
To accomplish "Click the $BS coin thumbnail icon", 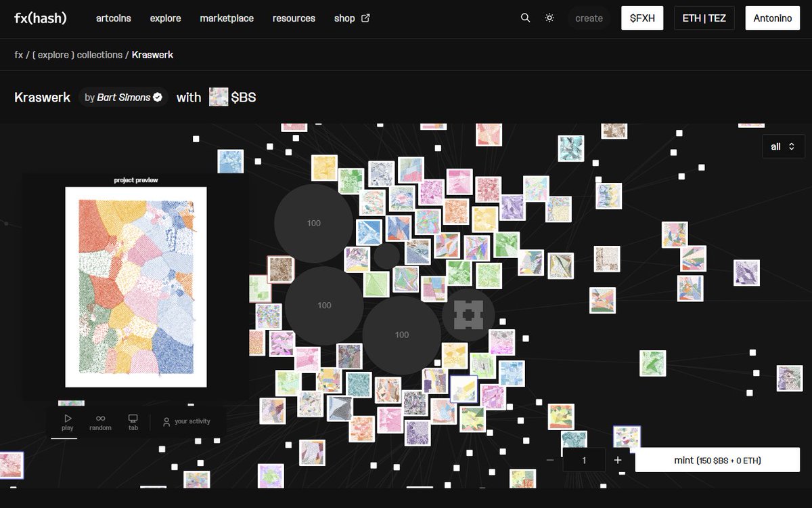I will [x=219, y=97].
